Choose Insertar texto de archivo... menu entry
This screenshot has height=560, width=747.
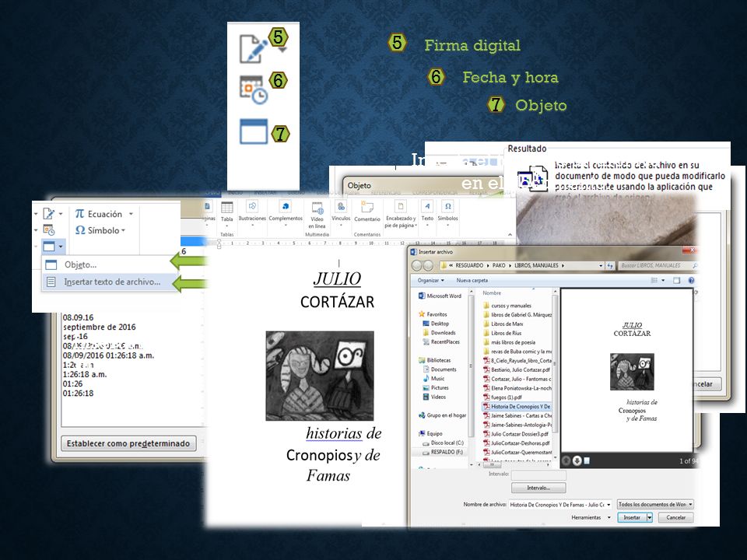pos(108,282)
